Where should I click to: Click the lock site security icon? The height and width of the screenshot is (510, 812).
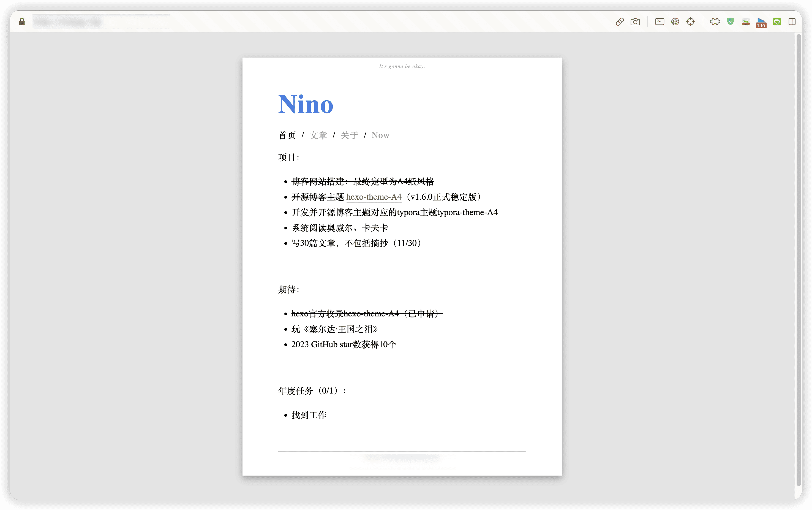[x=22, y=22]
